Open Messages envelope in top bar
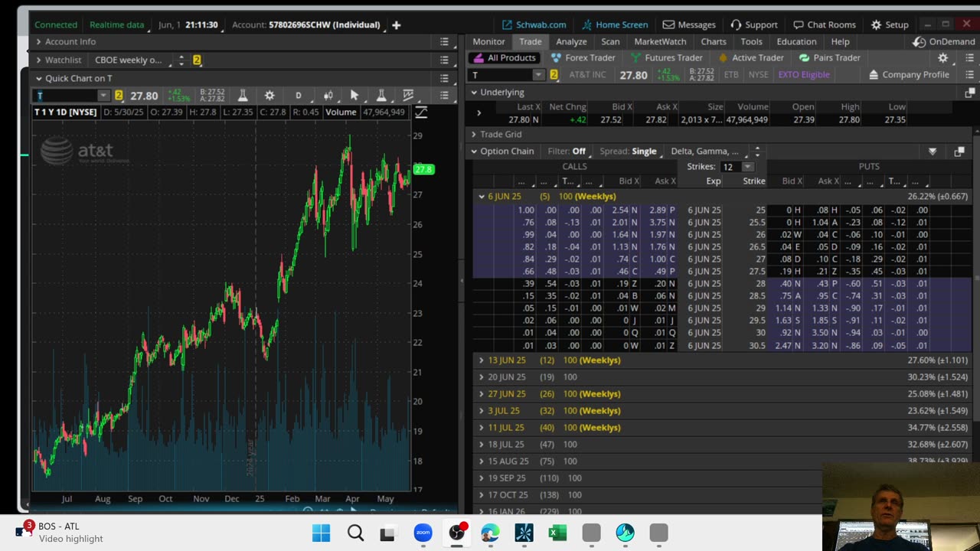The image size is (980, 551). click(x=689, y=24)
